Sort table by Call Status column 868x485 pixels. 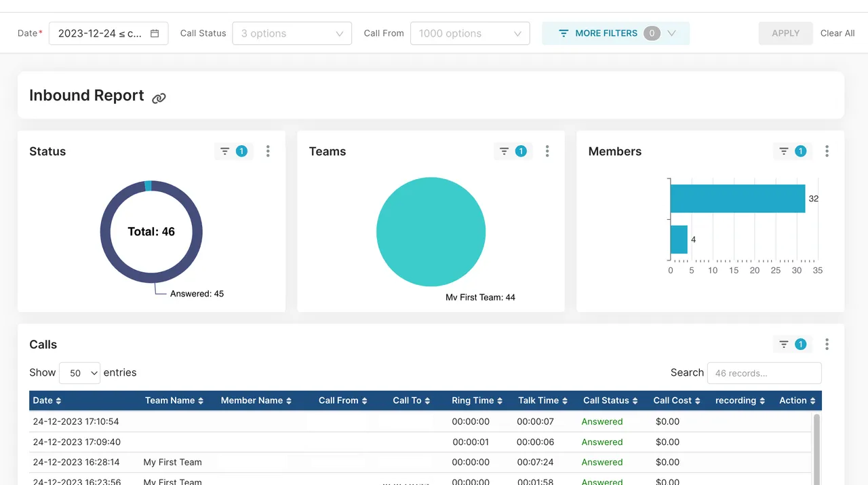pos(611,400)
